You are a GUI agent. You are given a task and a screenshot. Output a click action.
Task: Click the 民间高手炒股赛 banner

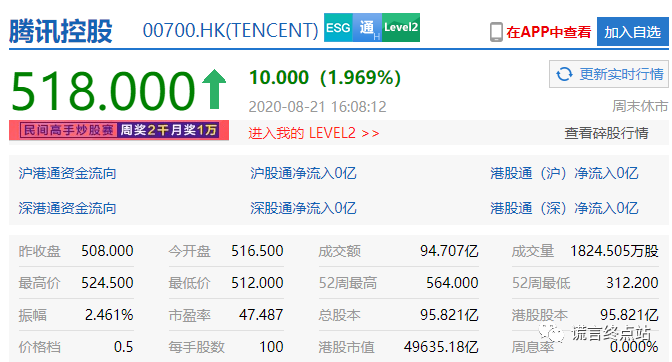(119, 130)
